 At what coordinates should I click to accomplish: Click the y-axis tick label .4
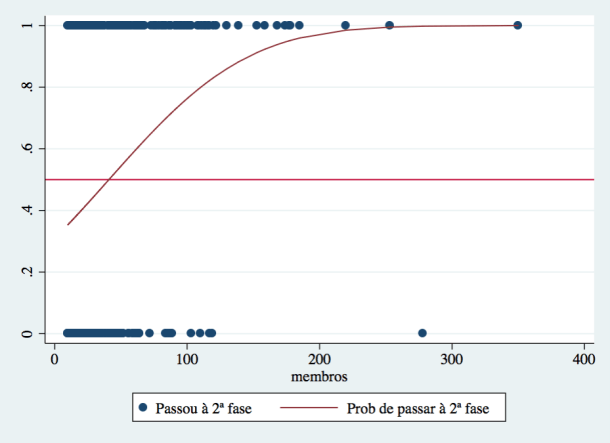tap(27, 210)
